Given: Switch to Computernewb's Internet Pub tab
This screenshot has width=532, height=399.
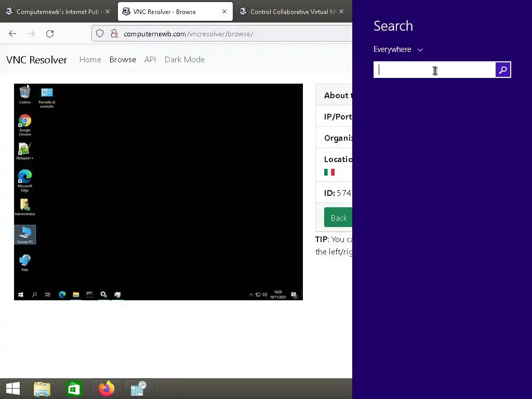Looking at the screenshot, I should point(57,11).
